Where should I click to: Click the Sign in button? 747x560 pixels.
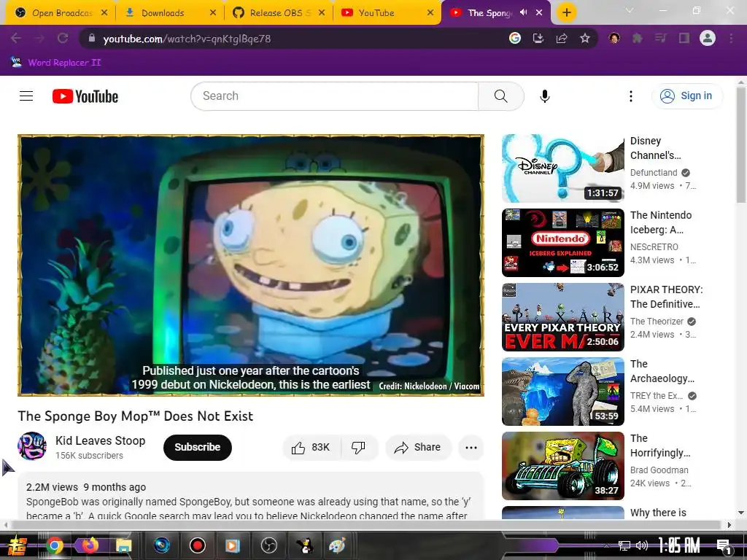[686, 96]
